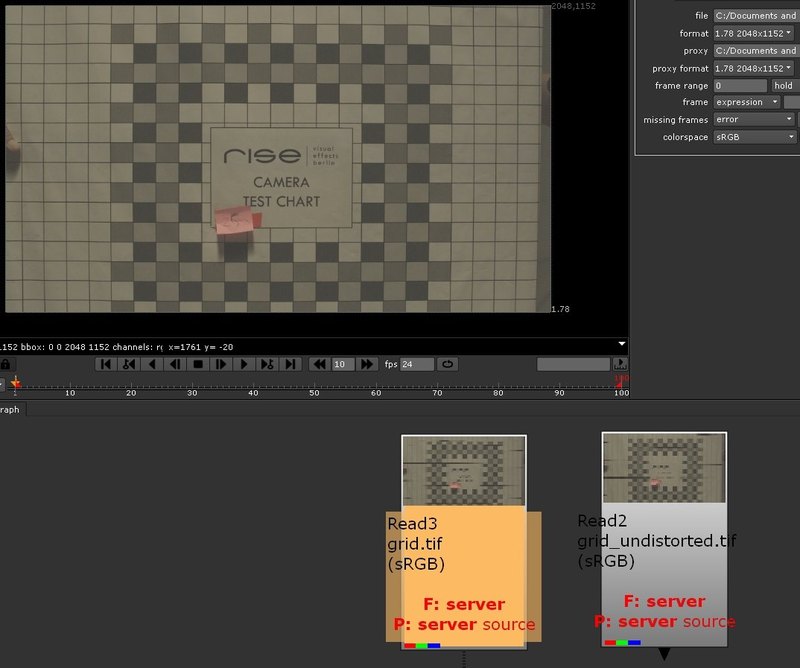Toggle the loop playback mode button
This screenshot has width=800, height=668.
coord(447,365)
